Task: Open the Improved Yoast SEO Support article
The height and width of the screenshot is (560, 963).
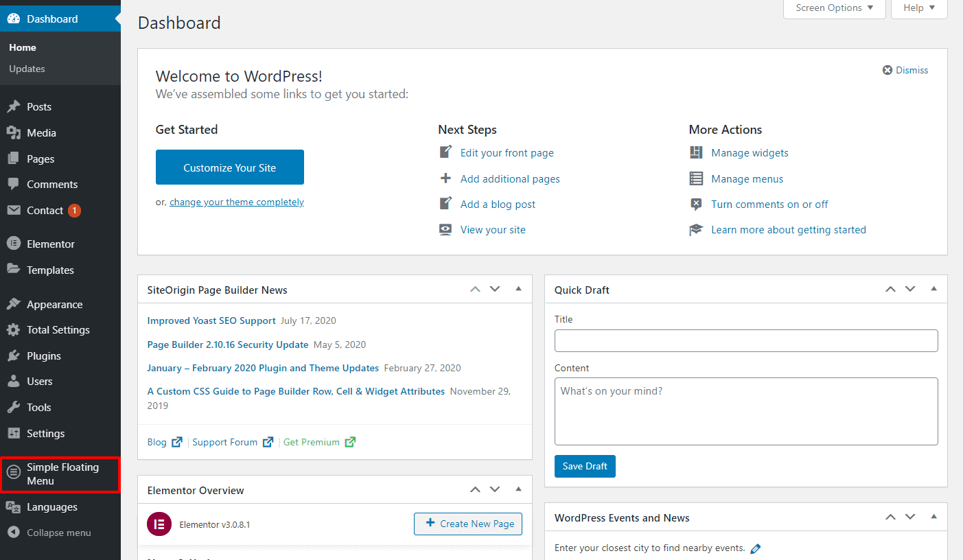Action: tap(211, 320)
